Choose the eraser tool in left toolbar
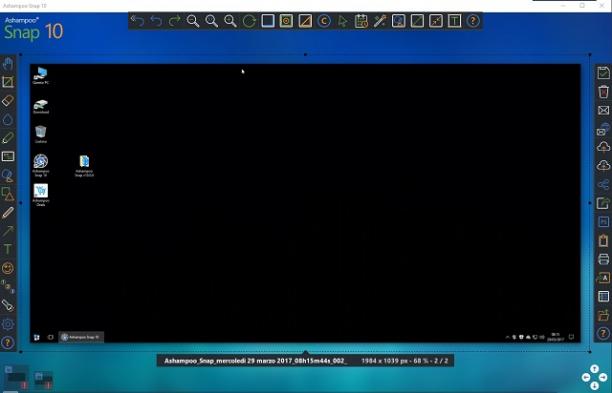 tap(8, 101)
